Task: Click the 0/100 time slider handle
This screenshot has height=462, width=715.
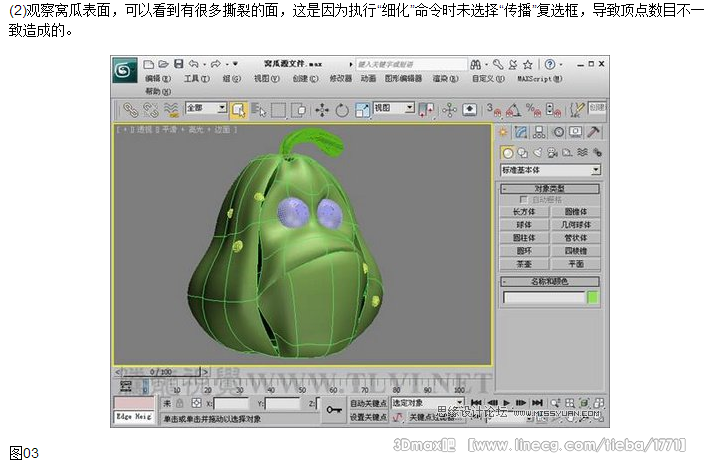Action: [x=161, y=372]
